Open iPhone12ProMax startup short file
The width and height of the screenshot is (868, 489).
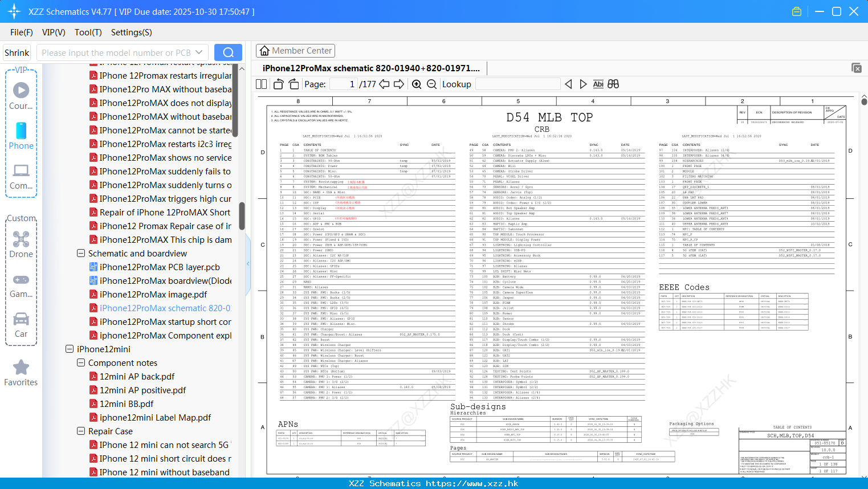coord(160,321)
